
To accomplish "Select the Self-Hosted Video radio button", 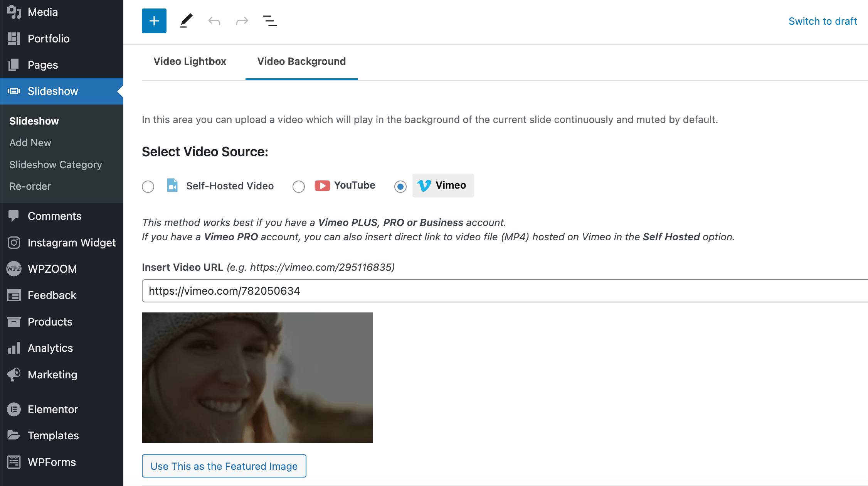I will coord(148,186).
